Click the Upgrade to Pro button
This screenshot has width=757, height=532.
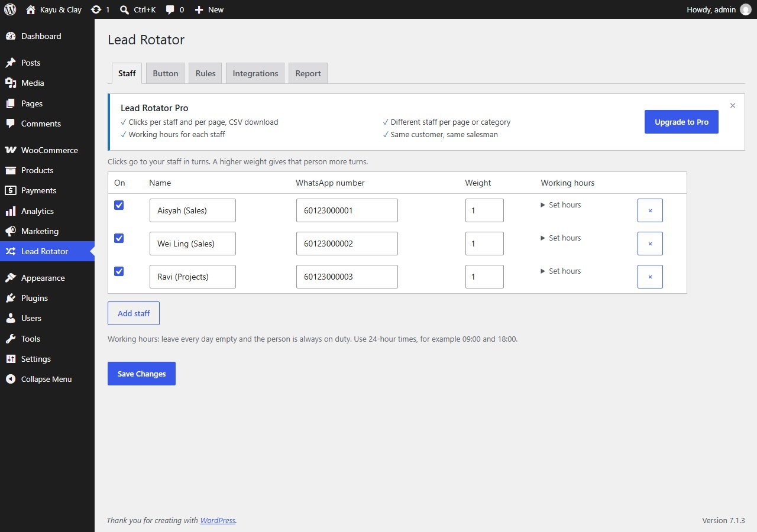point(681,122)
